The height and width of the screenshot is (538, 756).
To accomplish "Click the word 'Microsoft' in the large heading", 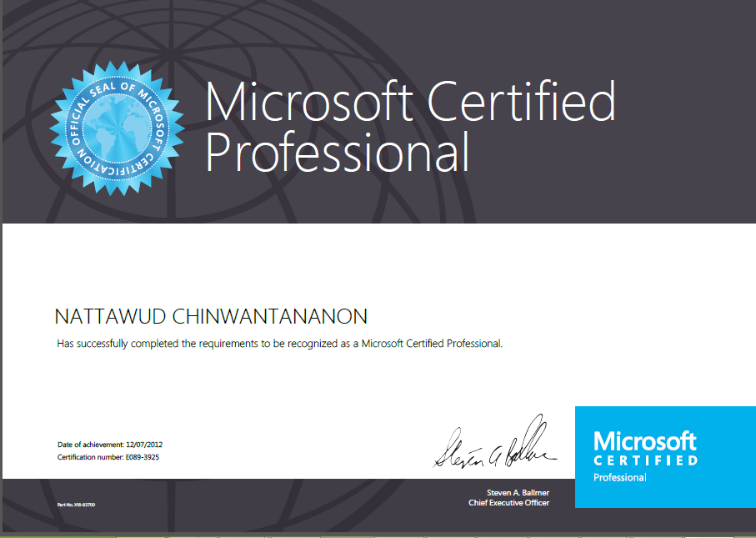I will [309, 102].
